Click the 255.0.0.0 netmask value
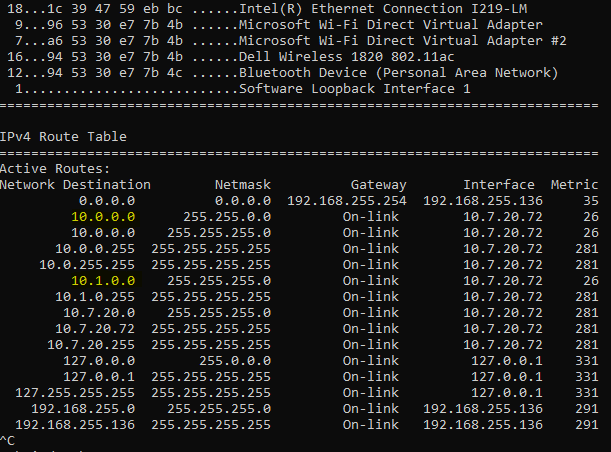The height and width of the screenshot is (452, 611). click(235, 361)
